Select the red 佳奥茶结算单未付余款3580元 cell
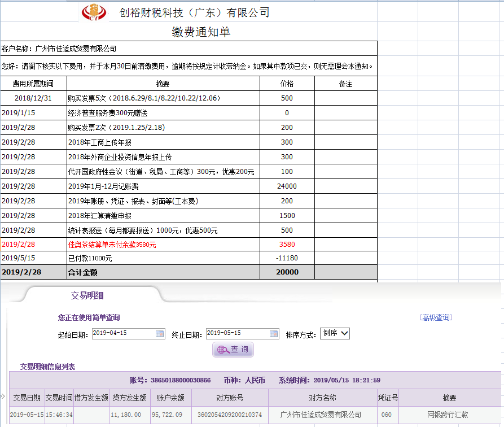Screen dimensions: 504x427 [163, 245]
